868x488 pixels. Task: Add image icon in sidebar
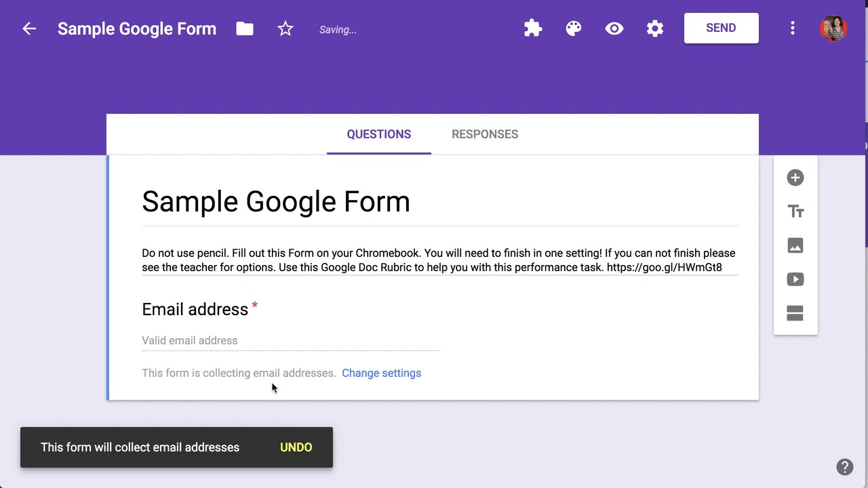795,245
